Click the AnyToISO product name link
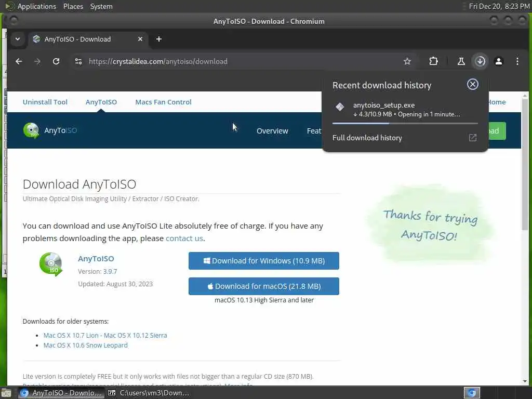The height and width of the screenshot is (399, 532). tap(96, 259)
